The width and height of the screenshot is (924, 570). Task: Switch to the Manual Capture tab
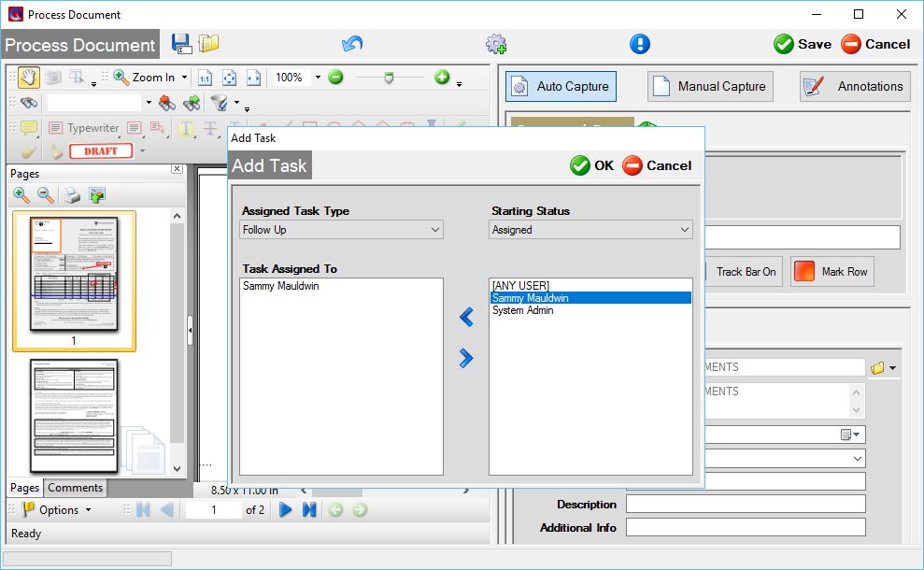coord(710,87)
